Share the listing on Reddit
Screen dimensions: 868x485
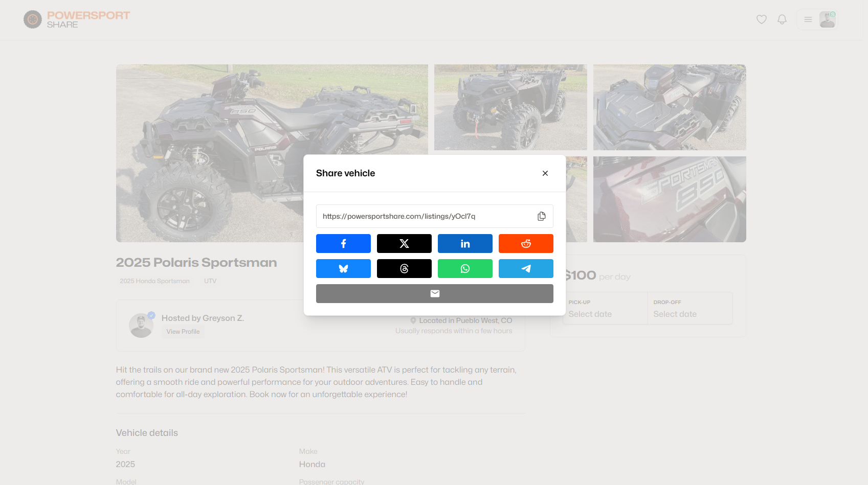coord(526,243)
